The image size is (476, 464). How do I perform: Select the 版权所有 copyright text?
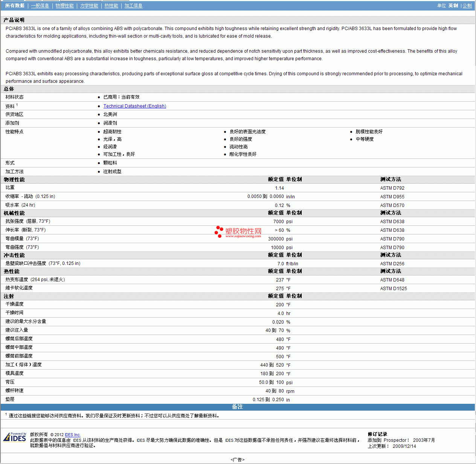(x=39, y=435)
